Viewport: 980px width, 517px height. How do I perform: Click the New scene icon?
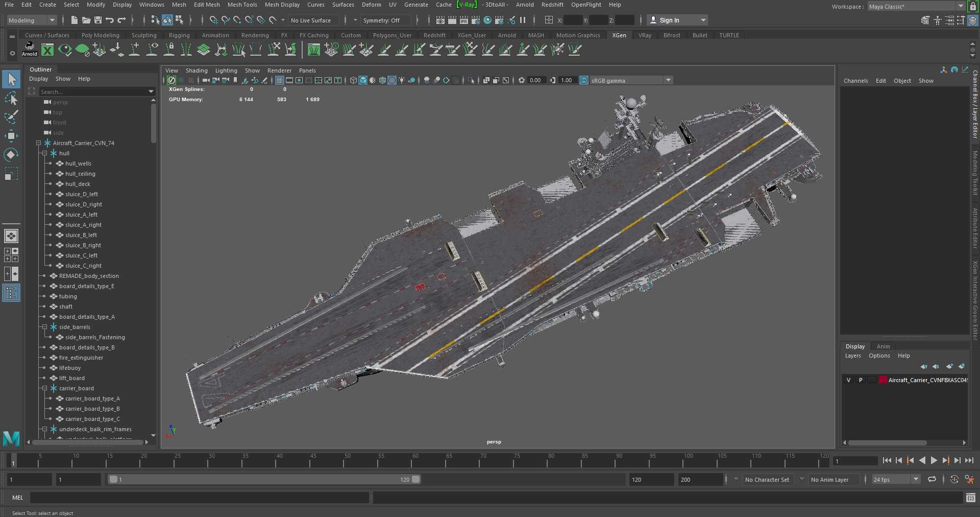75,20
